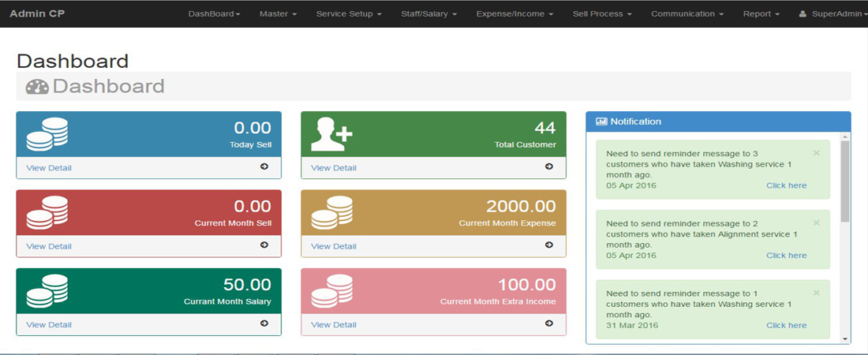
Task: Click the arrow icon in Currant Month Salary card
Action: click(x=264, y=323)
